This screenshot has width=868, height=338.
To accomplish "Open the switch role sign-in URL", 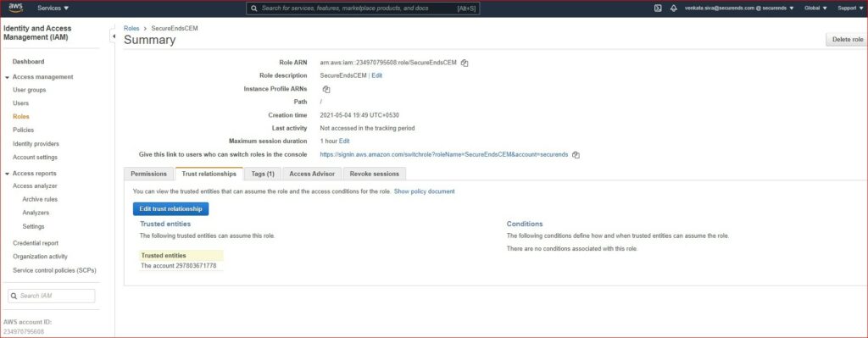I will tap(444, 155).
